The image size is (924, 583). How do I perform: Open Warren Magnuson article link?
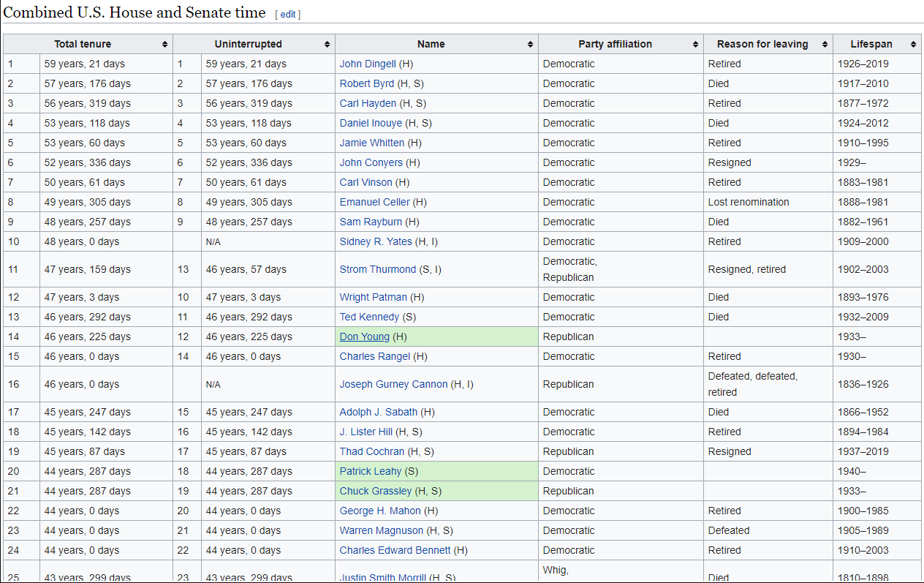[x=382, y=530]
